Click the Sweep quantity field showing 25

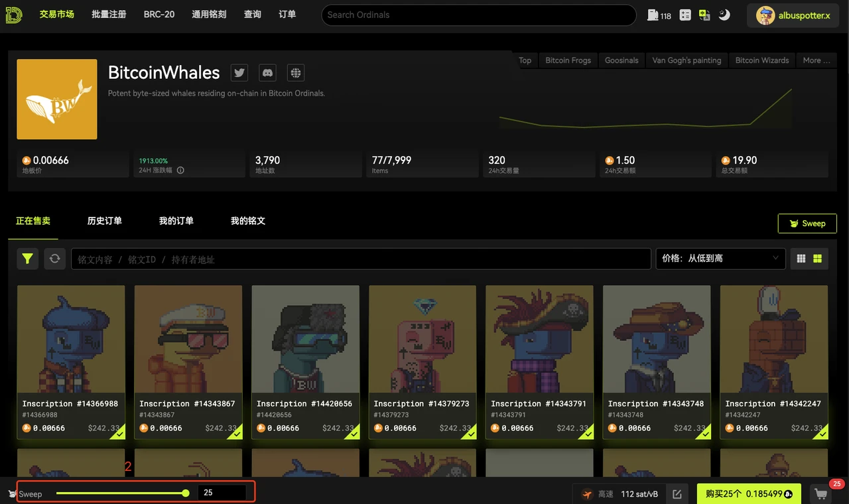[x=222, y=493]
